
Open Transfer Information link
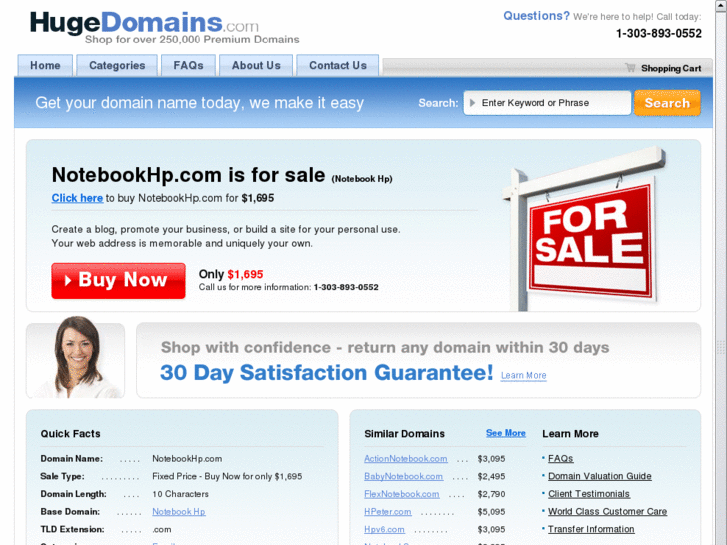pos(591,529)
